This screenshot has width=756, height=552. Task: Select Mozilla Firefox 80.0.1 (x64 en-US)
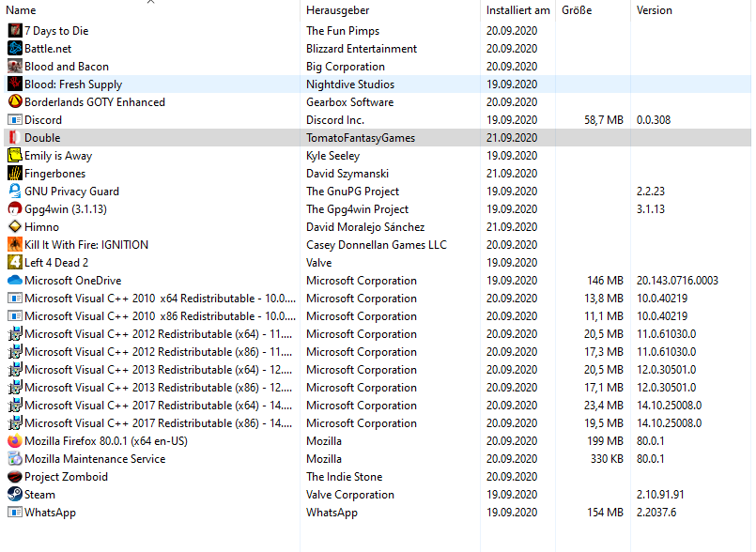tap(106, 441)
